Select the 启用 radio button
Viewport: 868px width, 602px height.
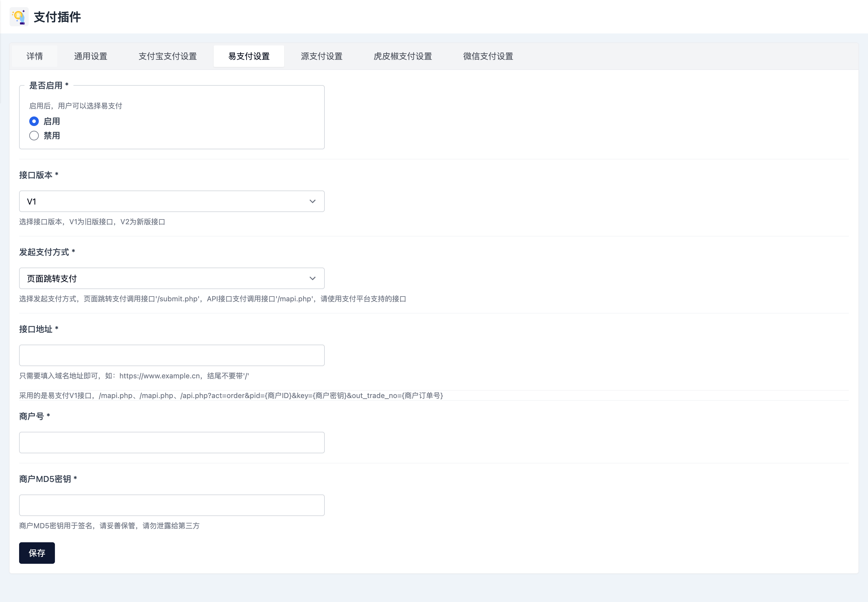[34, 121]
